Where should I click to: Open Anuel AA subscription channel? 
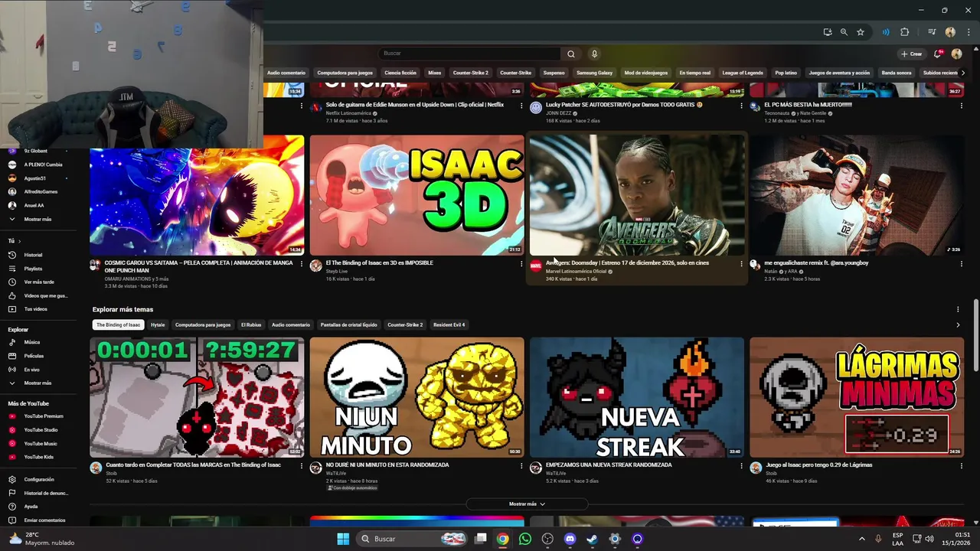(34, 205)
